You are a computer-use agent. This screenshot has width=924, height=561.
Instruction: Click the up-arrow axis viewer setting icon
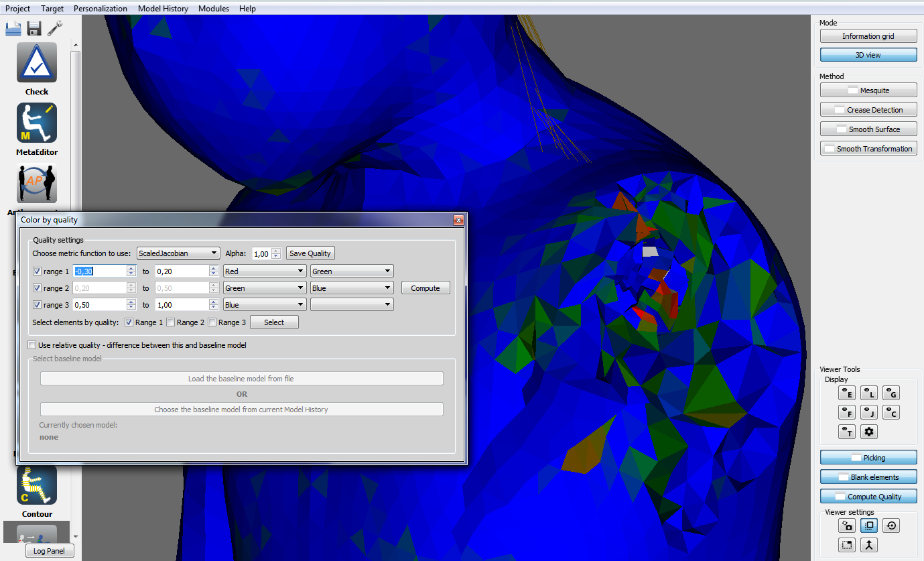[x=869, y=545]
